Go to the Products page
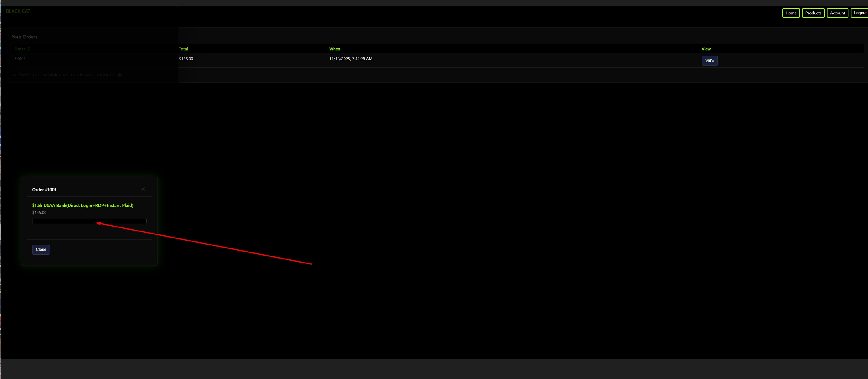Image resolution: width=868 pixels, height=379 pixels. point(813,13)
